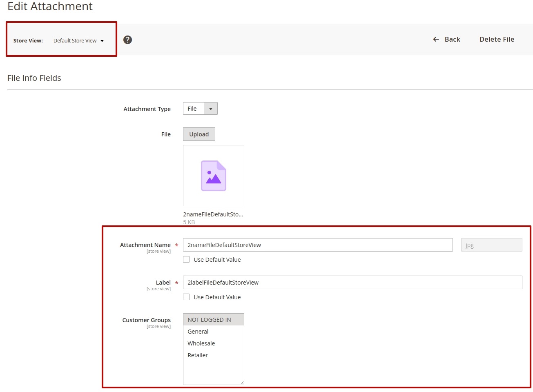Enable Use Default Value for Attachment Name
The height and width of the screenshot is (392, 533).
pos(186,260)
